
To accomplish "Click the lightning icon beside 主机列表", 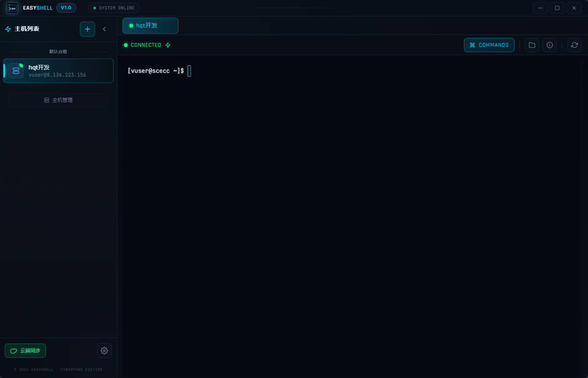I will pos(8,29).
